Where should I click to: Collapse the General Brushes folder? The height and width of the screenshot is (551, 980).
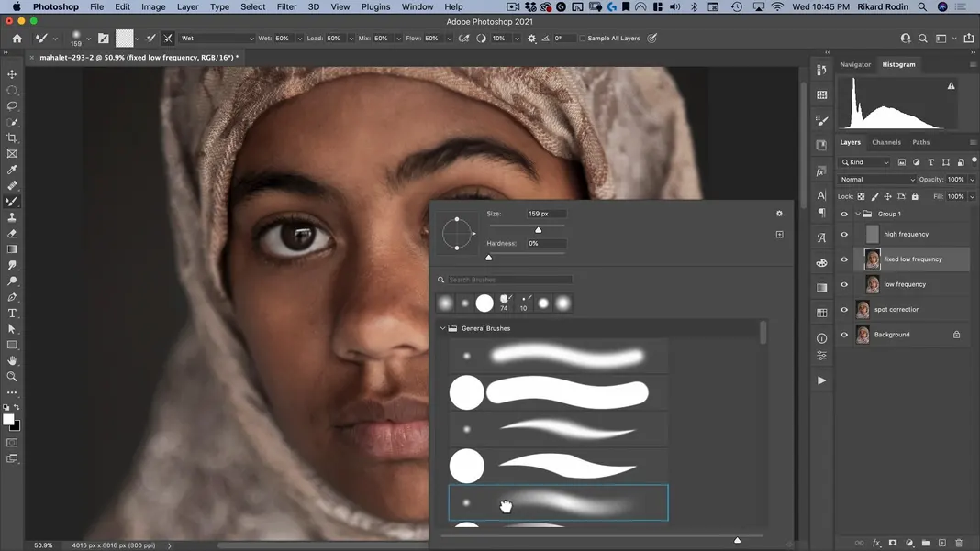coord(442,328)
